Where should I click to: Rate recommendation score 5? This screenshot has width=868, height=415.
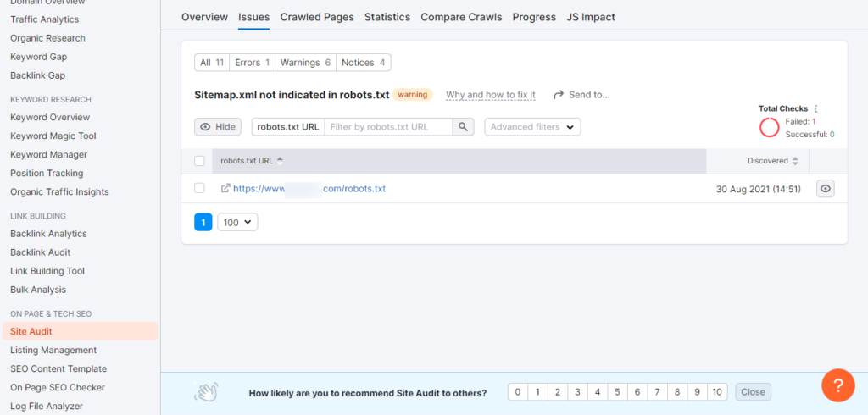(617, 392)
